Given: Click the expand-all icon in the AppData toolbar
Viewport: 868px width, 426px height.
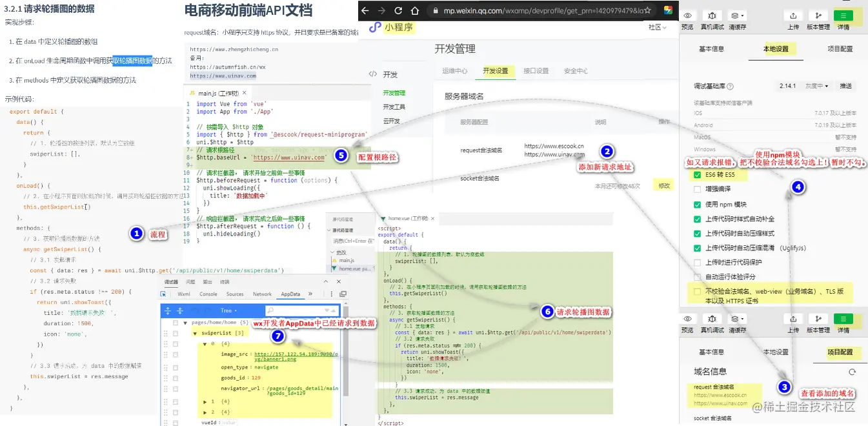Looking at the screenshot, I should click(x=168, y=310).
